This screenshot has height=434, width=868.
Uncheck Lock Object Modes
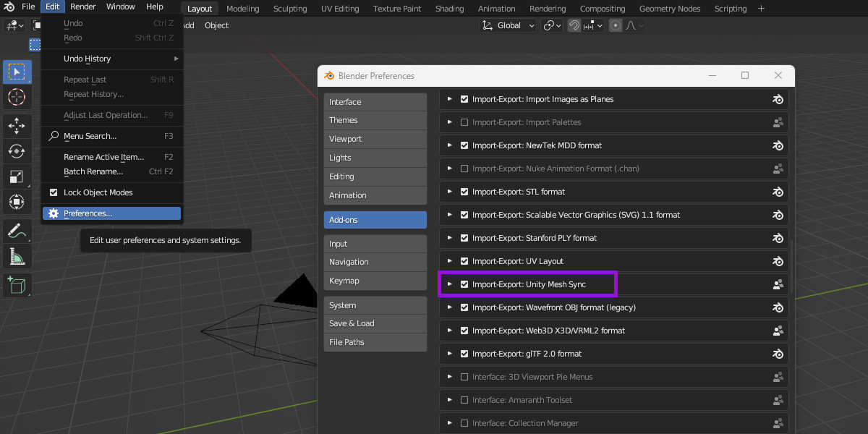pos(54,192)
